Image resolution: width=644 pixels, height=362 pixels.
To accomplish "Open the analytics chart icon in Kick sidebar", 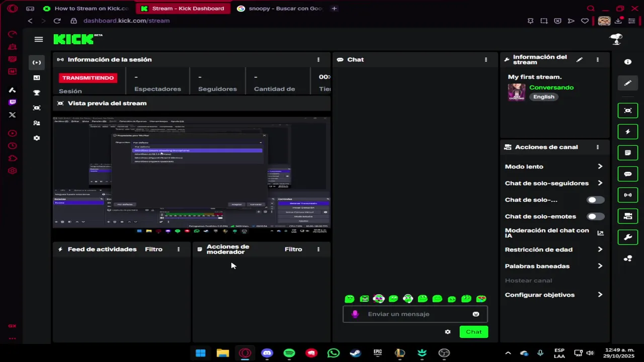I will [x=37, y=77].
